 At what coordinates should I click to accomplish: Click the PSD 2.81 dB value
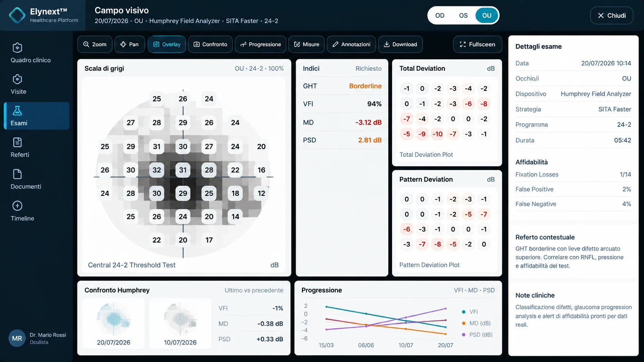pyautogui.click(x=370, y=140)
